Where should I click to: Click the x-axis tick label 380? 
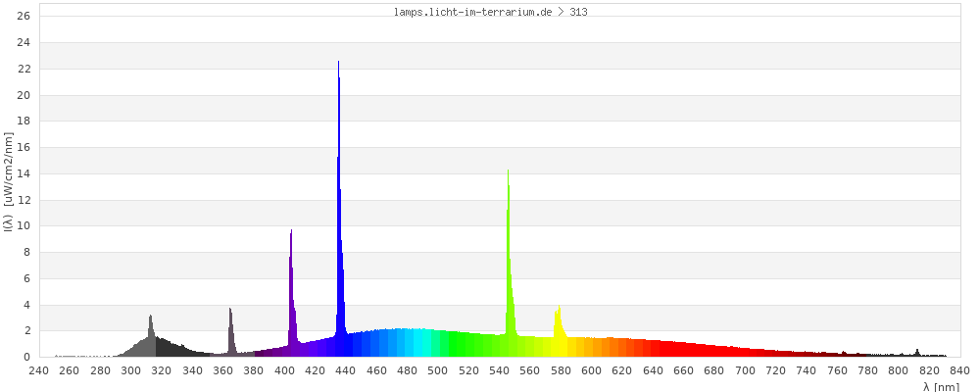click(253, 370)
